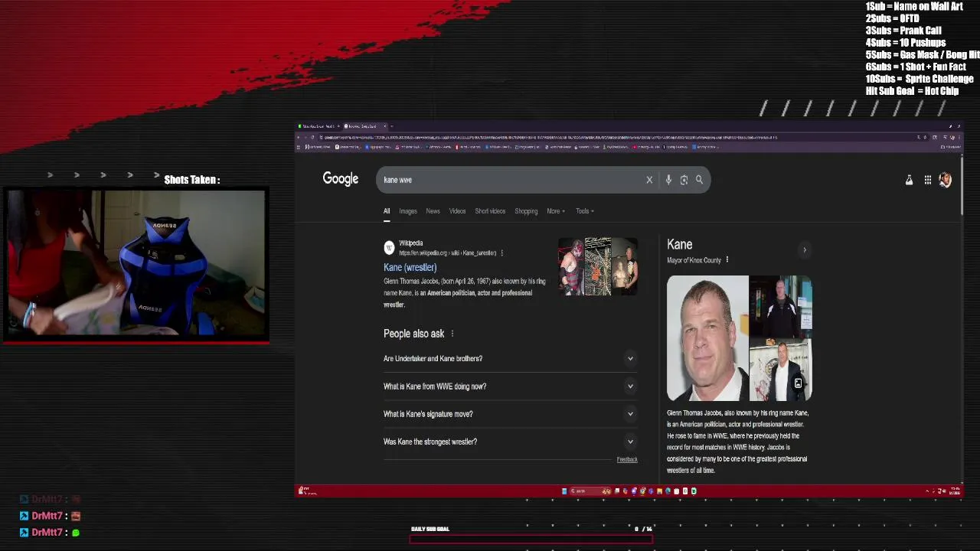
Task: Switch to the Shopping tab
Action: coord(526,211)
